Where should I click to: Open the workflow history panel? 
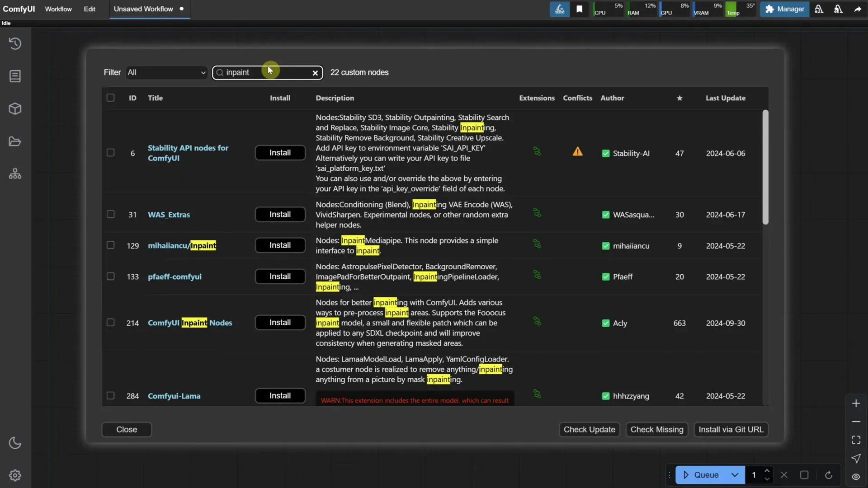coord(15,43)
